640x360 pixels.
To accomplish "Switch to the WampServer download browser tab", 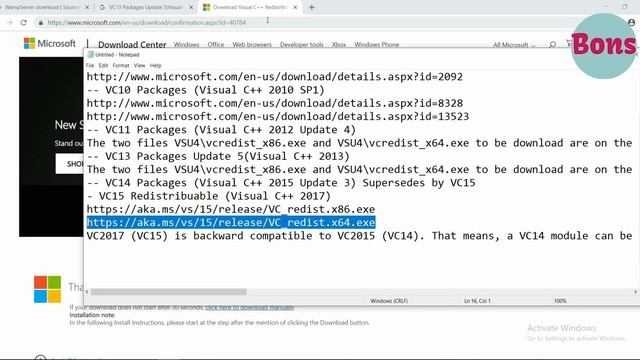I will coord(41,7).
